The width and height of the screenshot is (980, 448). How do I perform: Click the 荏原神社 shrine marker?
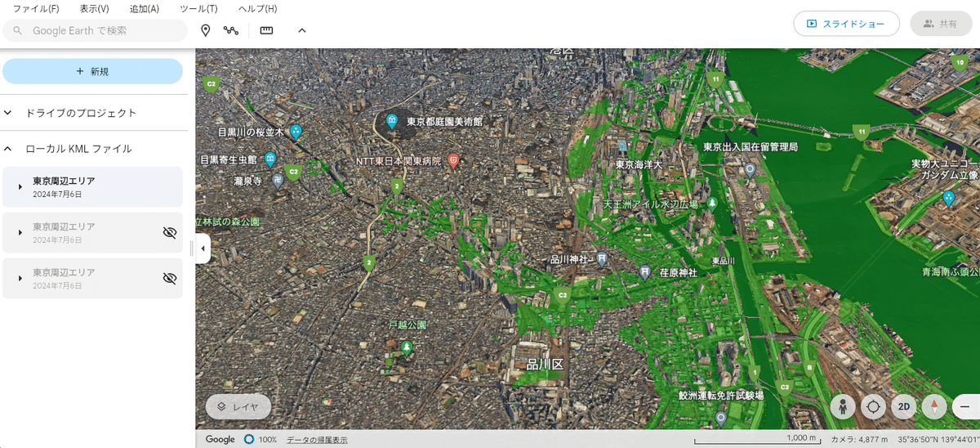645,272
